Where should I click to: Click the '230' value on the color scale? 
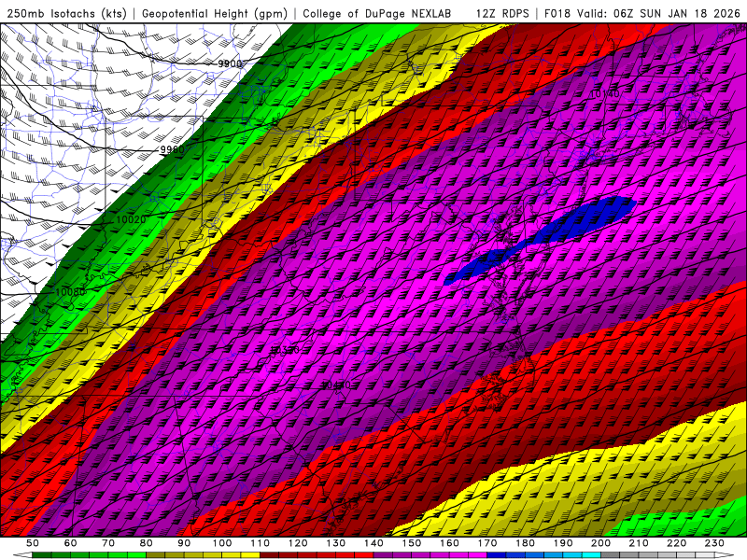pyautogui.click(x=714, y=543)
